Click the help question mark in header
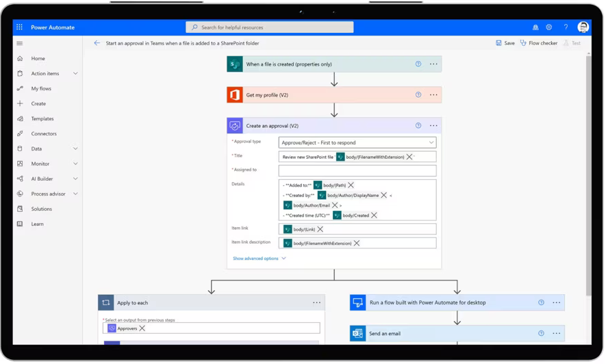This screenshot has width=606, height=364. pos(566,27)
